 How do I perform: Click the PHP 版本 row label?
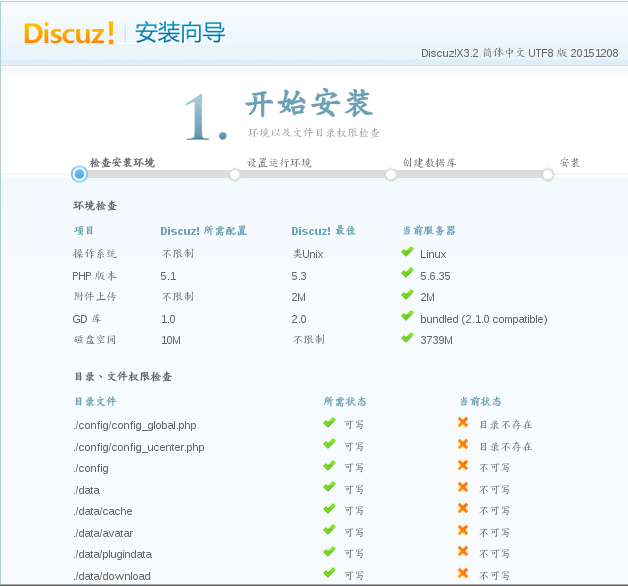point(94,276)
